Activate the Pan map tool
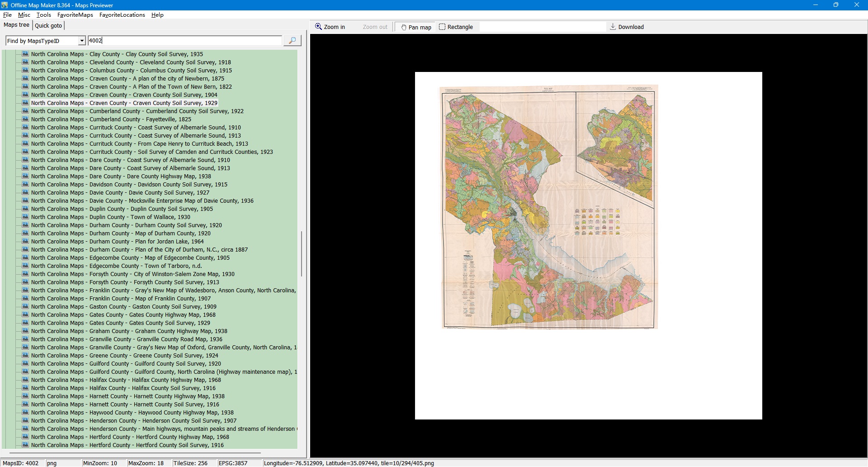868x467 pixels. (x=416, y=27)
